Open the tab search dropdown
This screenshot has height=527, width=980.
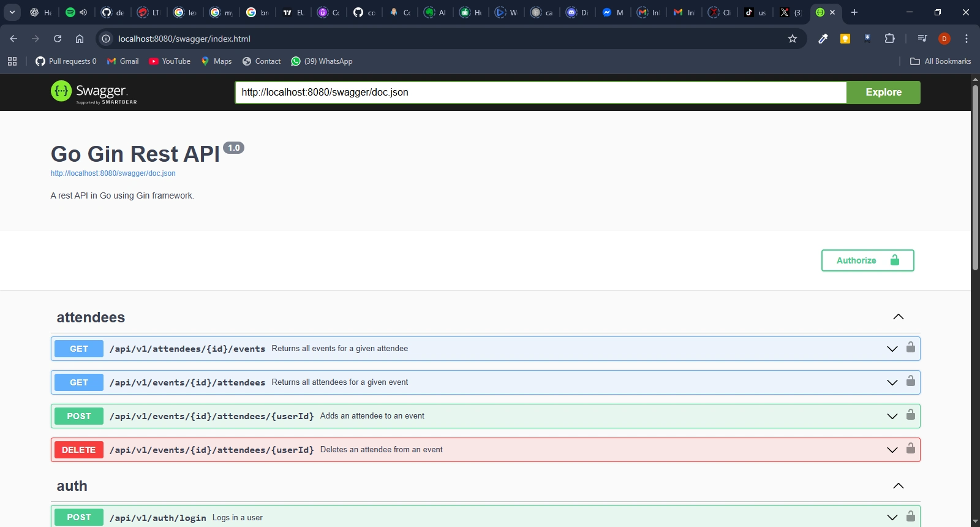(x=12, y=12)
